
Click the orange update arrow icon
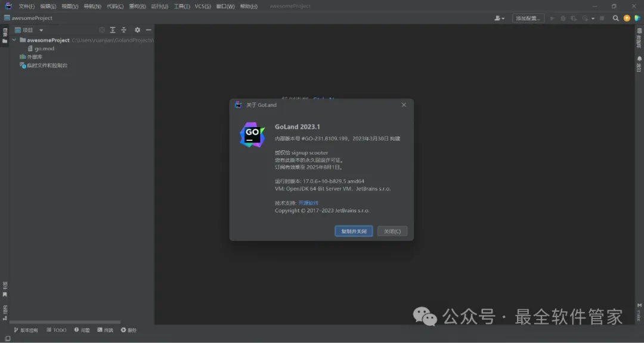627,18
